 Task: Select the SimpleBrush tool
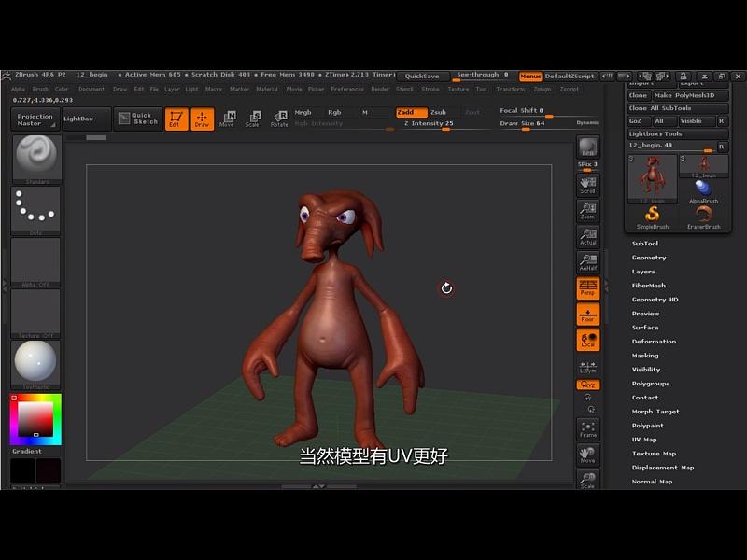click(x=652, y=217)
